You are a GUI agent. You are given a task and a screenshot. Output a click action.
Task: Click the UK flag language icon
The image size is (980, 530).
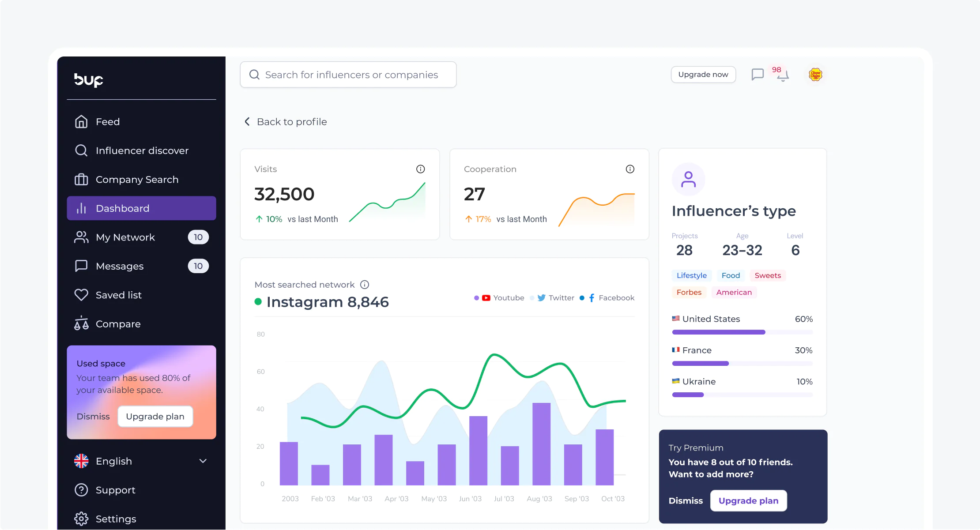tap(81, 461)
